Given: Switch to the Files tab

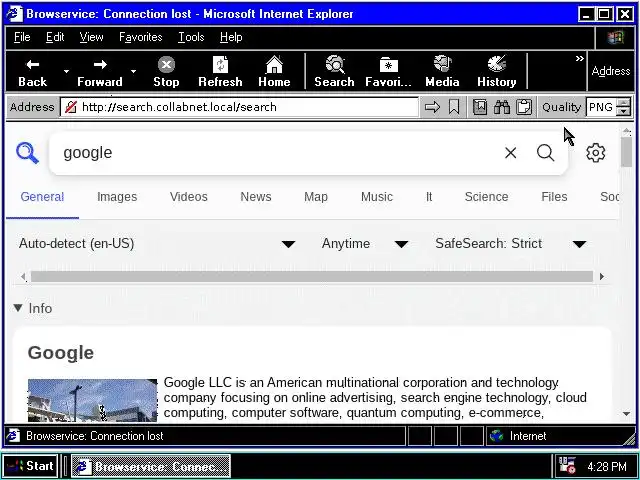Looking at the screenshot, I should click(554, 197).
